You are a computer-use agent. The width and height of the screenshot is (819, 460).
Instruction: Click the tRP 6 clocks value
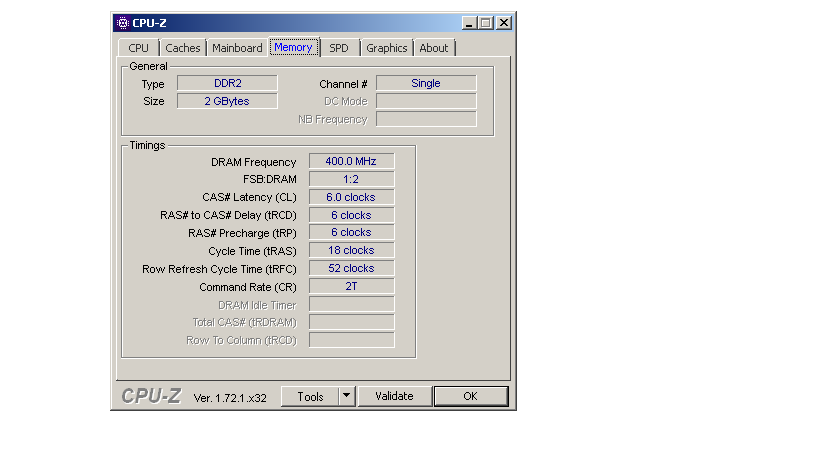click(352, 232)
